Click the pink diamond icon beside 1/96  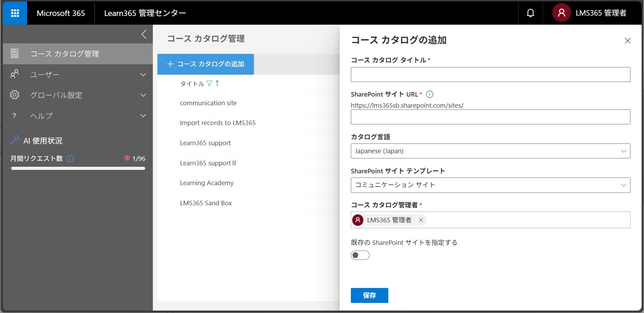click(127, 158)
